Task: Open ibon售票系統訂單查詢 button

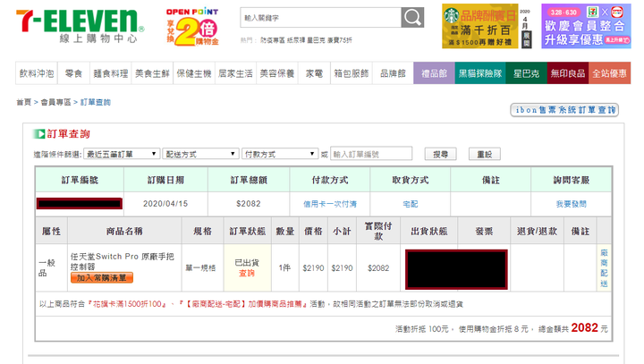Action: click(x=564, y=110)
